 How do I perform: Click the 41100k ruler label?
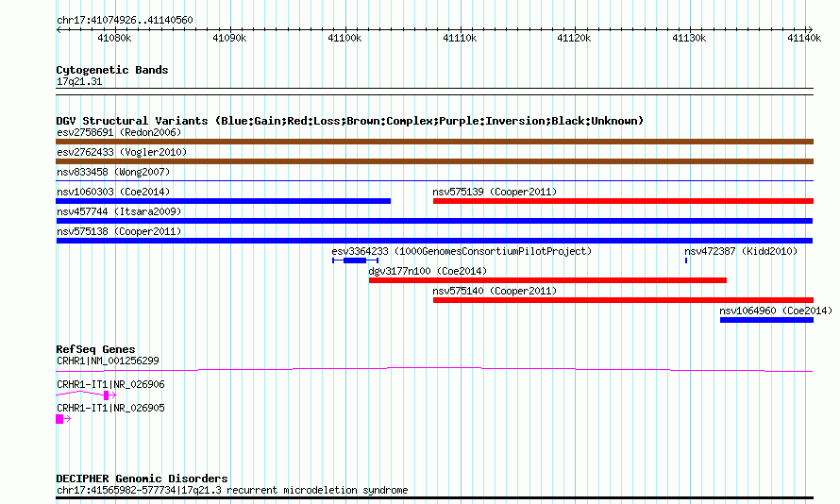(344, 38)
